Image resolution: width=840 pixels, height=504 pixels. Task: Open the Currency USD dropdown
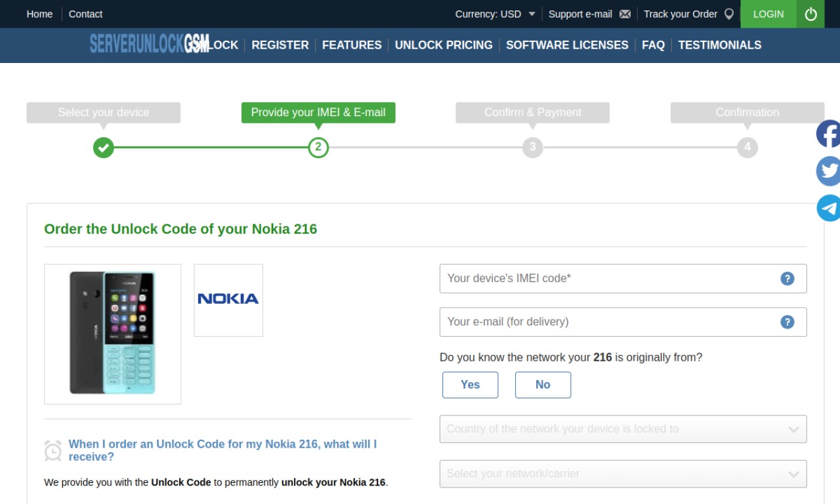(x=495, y=14)
